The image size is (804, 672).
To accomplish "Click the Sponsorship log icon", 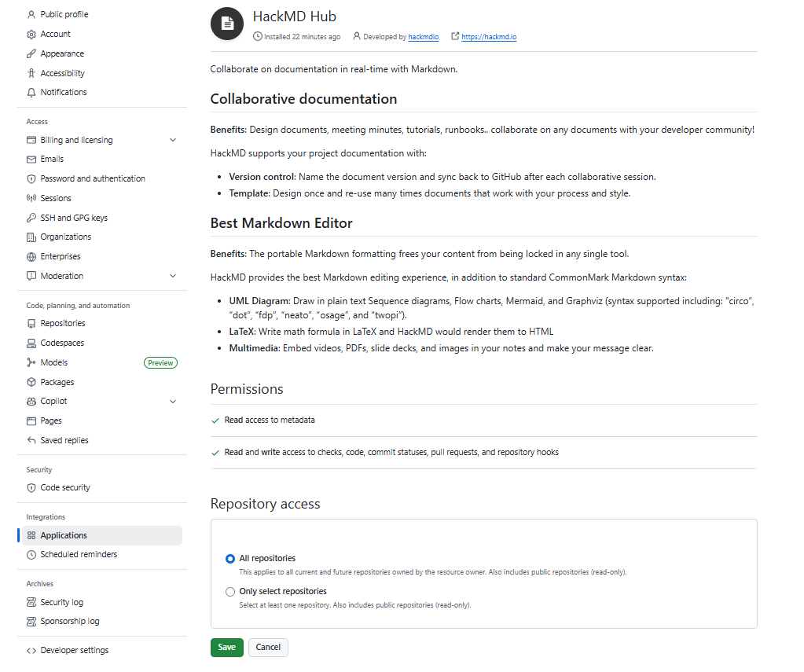I will tap(31, 621).
